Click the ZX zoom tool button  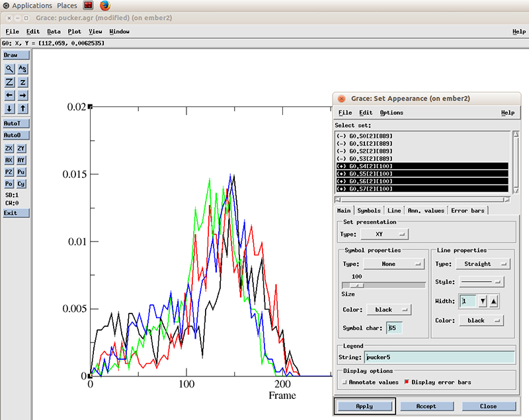(x=9, y=149)
